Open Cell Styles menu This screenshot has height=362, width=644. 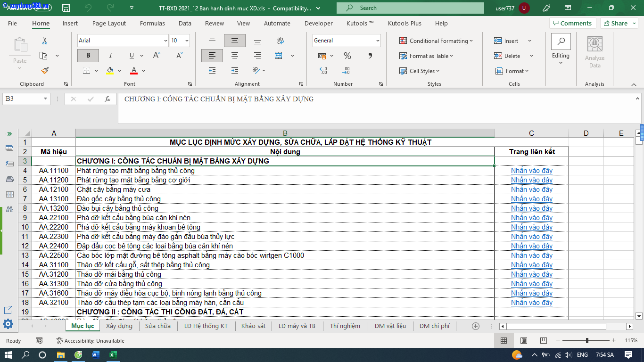click(419, 71)
